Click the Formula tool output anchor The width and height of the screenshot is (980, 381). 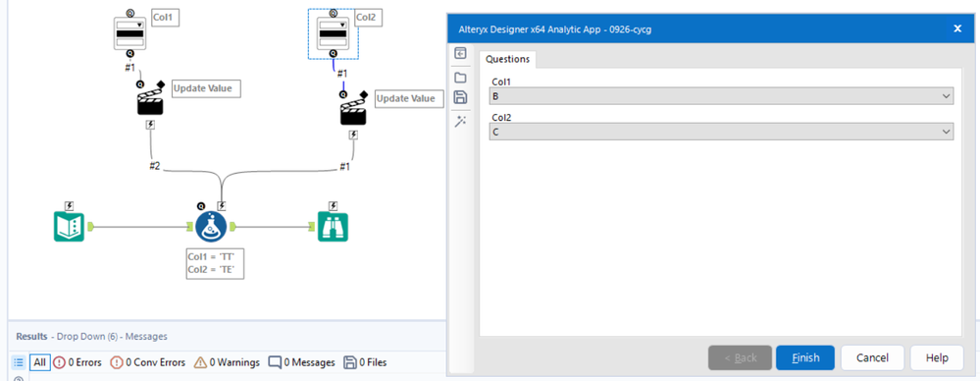(233, 227)
